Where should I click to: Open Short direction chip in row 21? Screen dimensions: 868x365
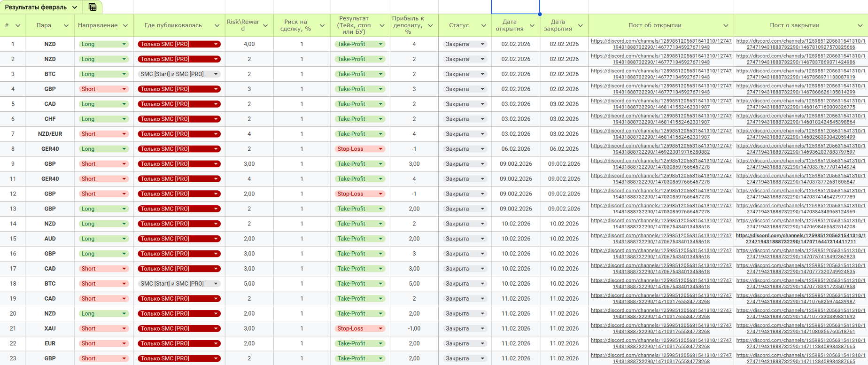point(103,328)
